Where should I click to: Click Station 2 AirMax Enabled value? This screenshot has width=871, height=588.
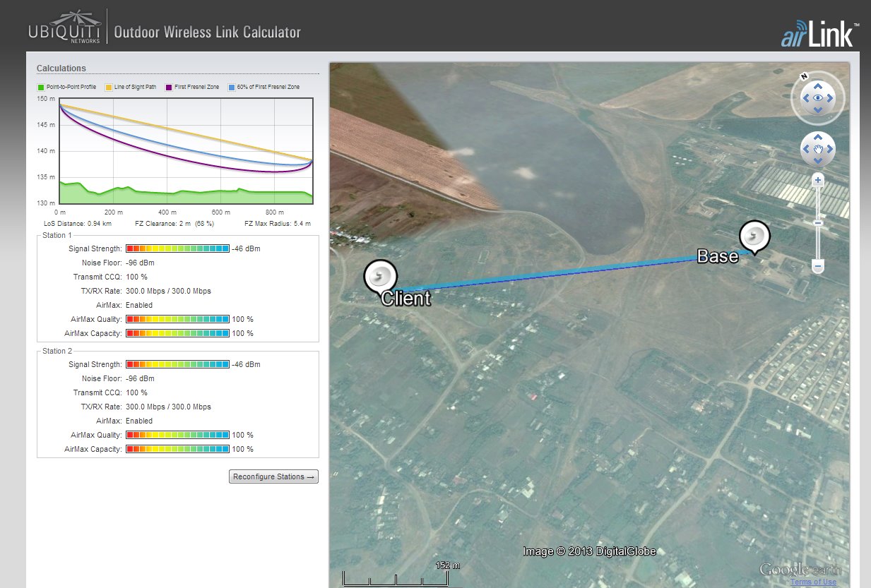139,421
